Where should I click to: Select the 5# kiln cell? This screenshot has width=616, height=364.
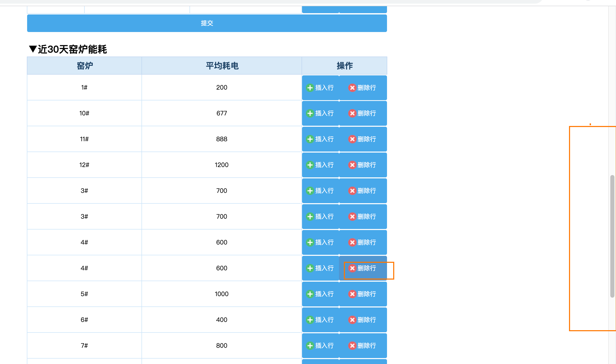(x=84, y=294)
